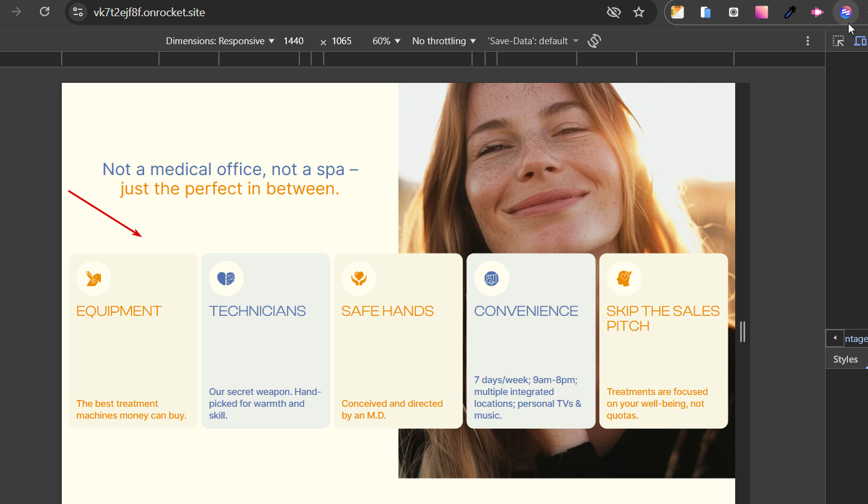
Task: Click the viewport width field showing 1440
Action: [294, 41]
